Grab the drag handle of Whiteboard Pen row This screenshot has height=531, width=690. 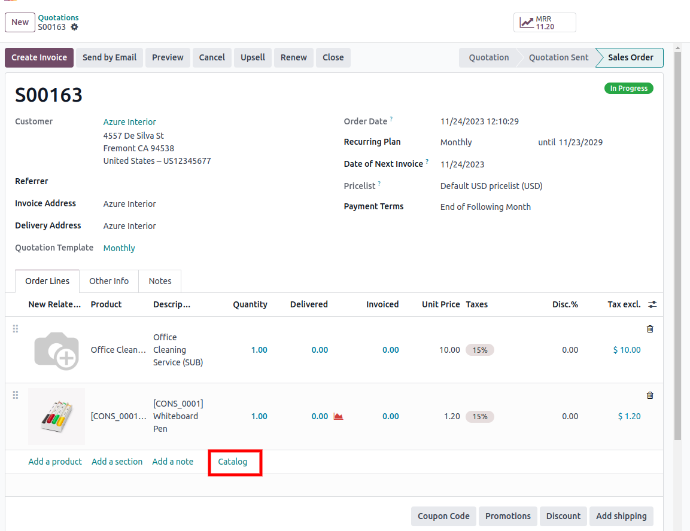[15, 396]
